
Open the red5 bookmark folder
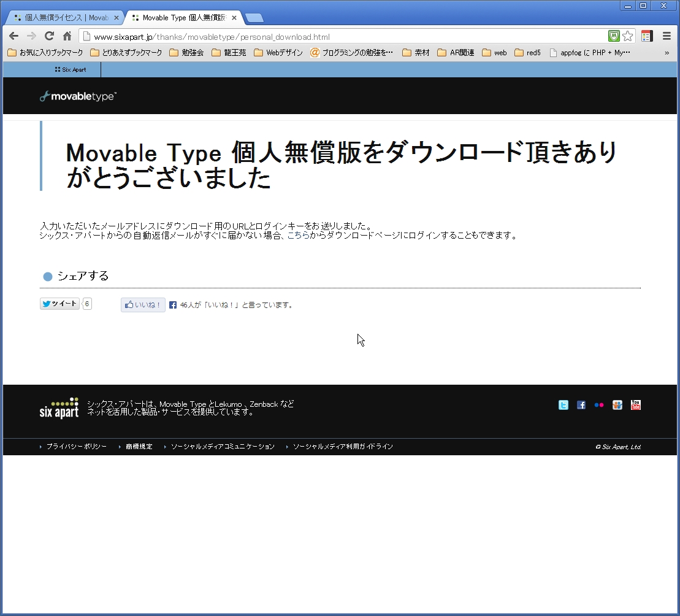pyautogui.click(x=528, y=53)
